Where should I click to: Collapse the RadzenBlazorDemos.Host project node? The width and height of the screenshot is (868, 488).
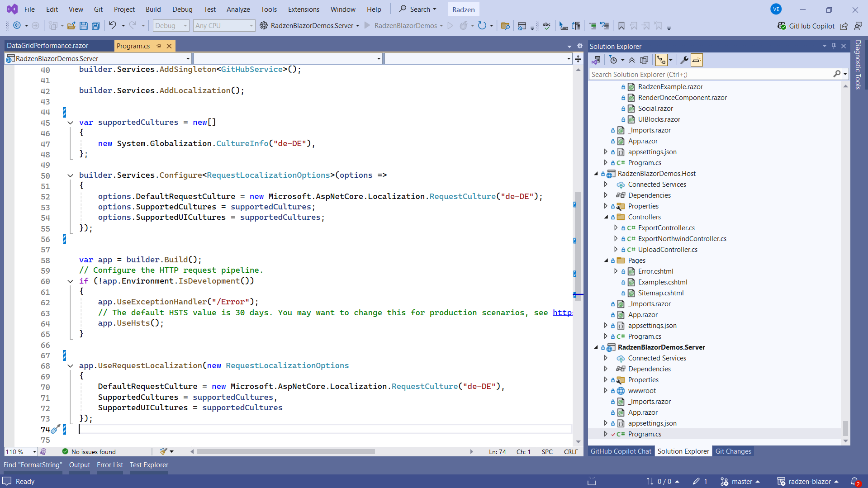click(596, 174)
